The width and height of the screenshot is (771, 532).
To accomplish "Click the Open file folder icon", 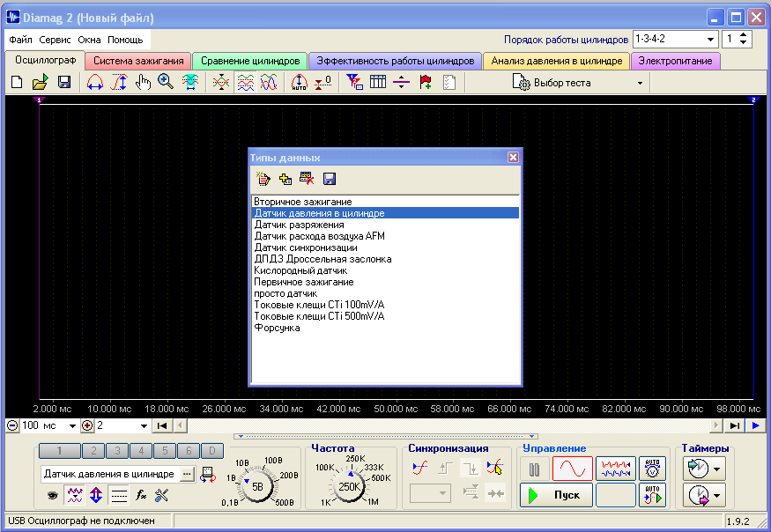I will 41,82.
